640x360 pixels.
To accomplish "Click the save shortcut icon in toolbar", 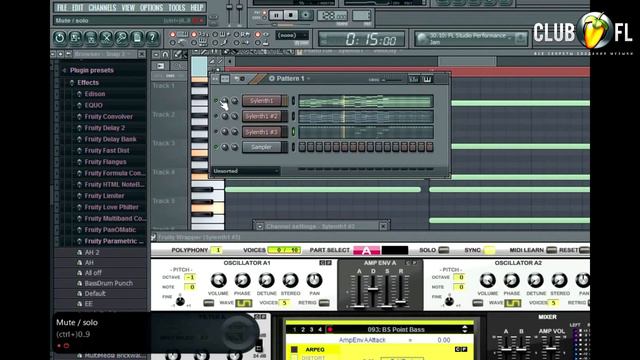I will [x=75, y=38].
